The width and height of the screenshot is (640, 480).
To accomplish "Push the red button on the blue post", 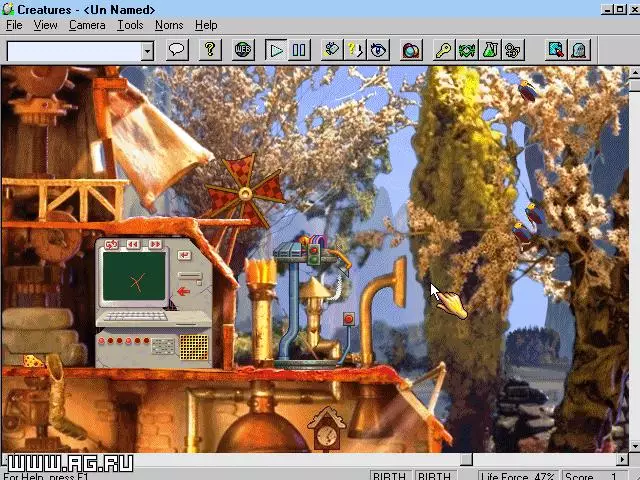I will pyautogui.click(x=349, y=319).
